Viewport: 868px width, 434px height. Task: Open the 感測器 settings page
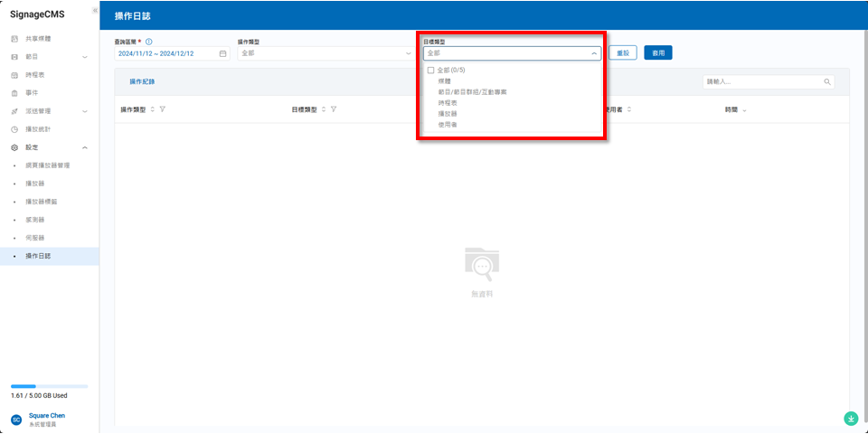pyautogui.click(x=35, y=220)
